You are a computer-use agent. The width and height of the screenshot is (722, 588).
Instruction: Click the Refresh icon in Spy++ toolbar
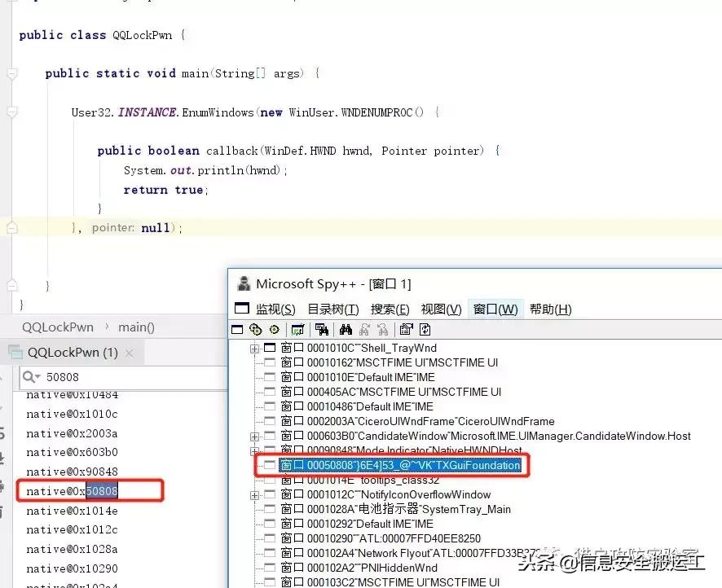point(425,329)
